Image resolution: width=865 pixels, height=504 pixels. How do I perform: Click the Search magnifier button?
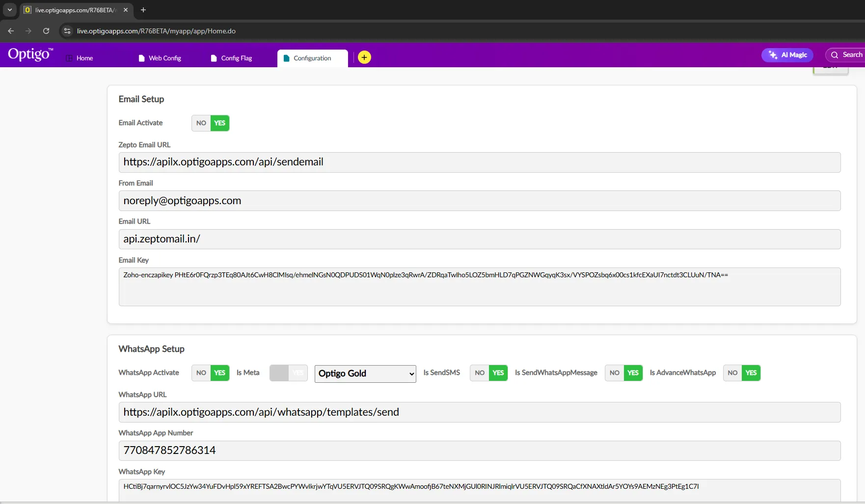click(x=846, y=55)
